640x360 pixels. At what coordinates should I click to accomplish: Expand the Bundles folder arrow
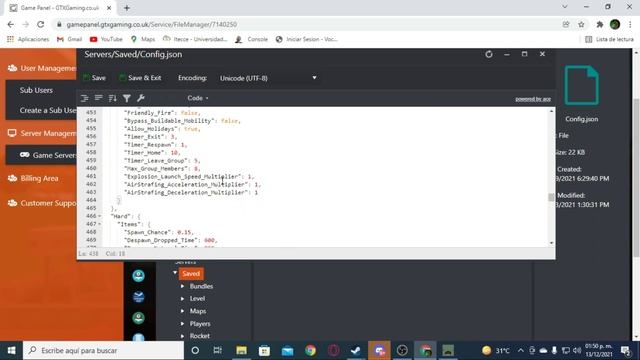click(182, 286)
